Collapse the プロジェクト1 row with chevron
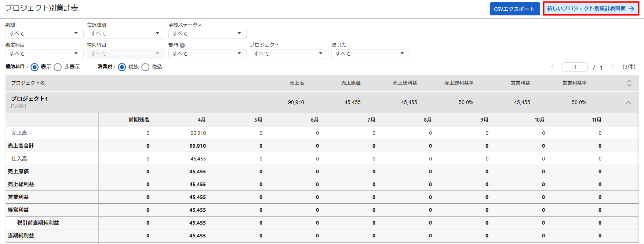Viewport: 644px width, 244px height. pyautogui.click(x=628, y=103)
